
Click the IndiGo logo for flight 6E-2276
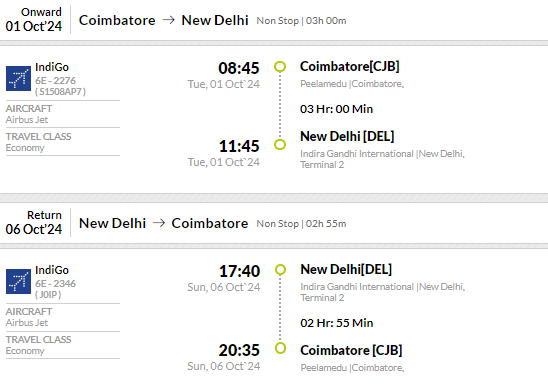pos(18,78)
